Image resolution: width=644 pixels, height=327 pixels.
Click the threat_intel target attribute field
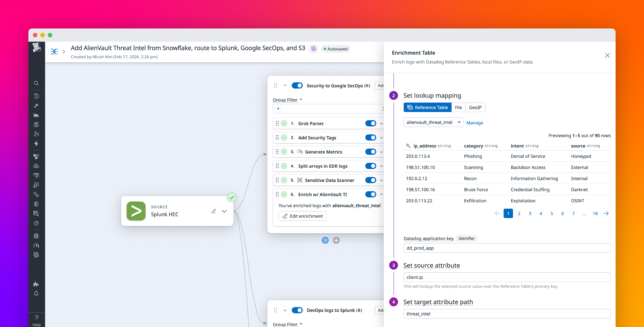click(507, 314)
